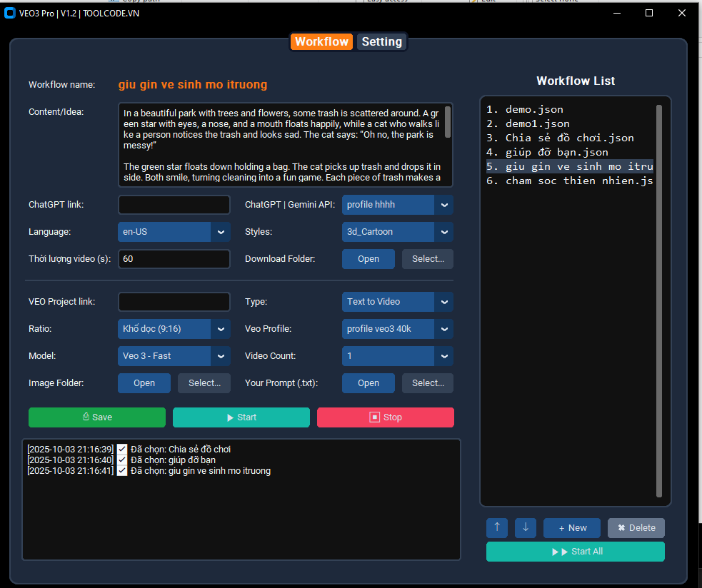The width and height of the screenshot is (702, 588).
Task: Move selected workflow up with arrow button
Action: tap(497, 527)
